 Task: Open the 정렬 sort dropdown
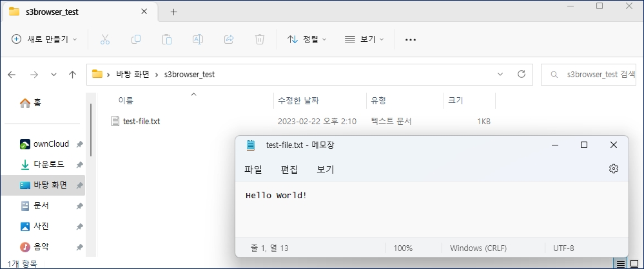pos(307,39)
